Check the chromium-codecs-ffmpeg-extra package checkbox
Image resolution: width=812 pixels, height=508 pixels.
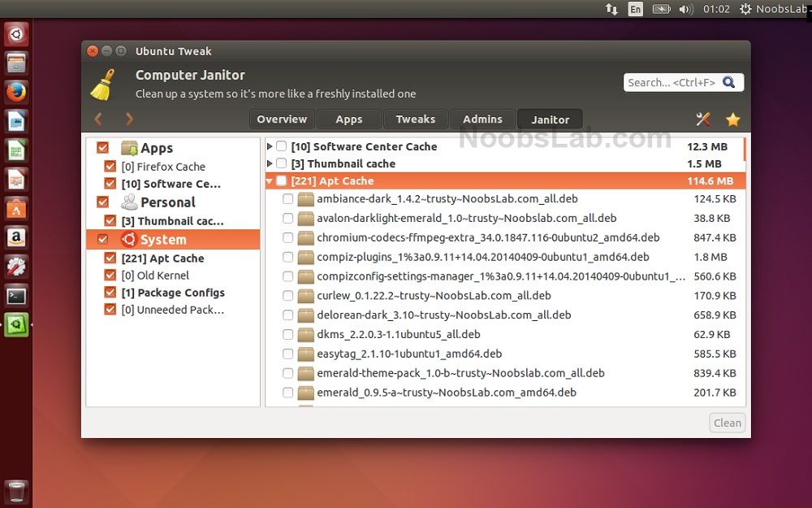pyautogui.click(x=288, y=238)
